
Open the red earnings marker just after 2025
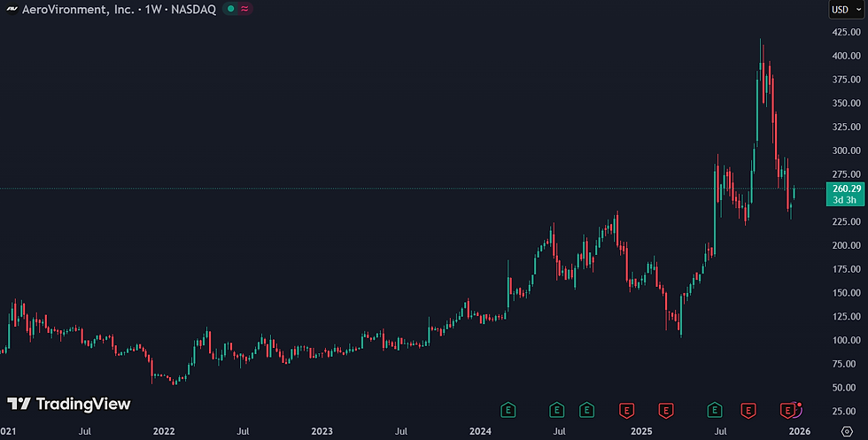pos(666,410)
